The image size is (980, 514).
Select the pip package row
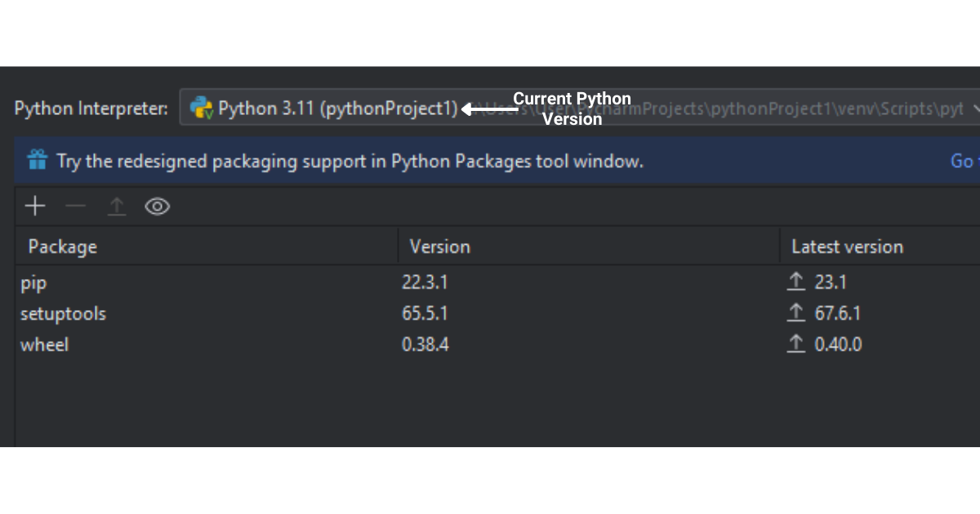click(497, 282)
